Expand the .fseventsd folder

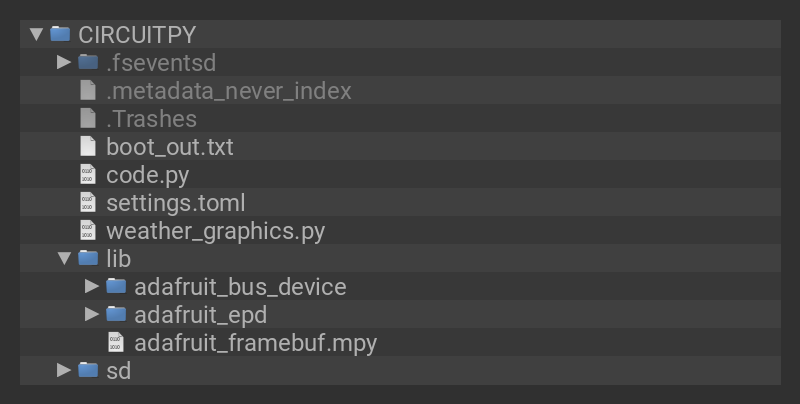[x=65, y=62]
